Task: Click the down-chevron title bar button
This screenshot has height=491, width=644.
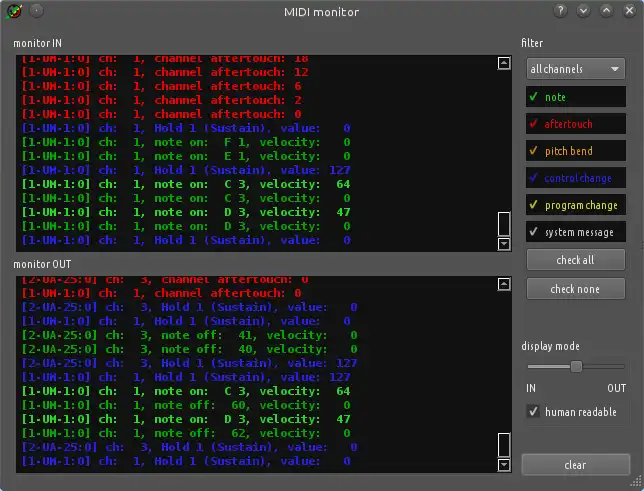Action: click(x=583, y=11)
